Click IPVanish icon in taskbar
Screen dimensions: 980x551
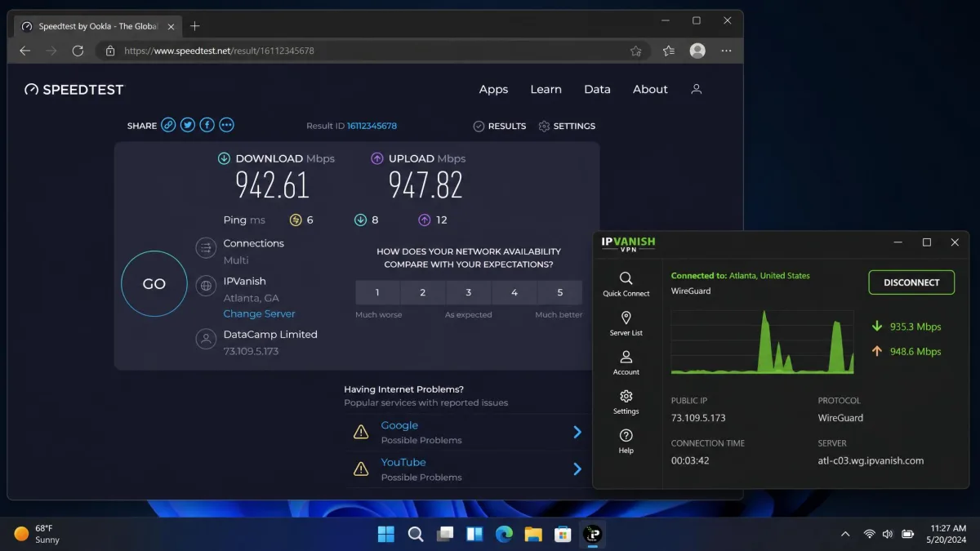[x=592, y=535]
